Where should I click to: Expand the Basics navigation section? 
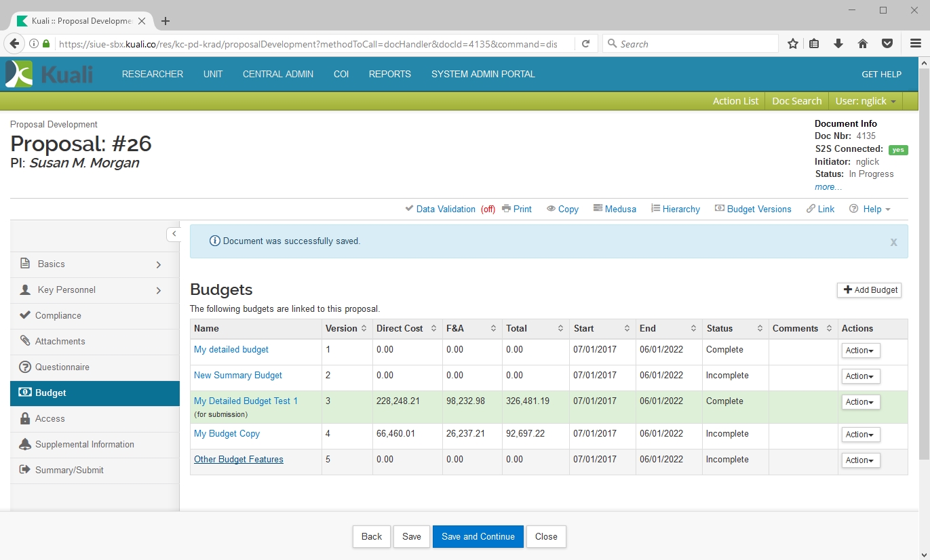158,264
